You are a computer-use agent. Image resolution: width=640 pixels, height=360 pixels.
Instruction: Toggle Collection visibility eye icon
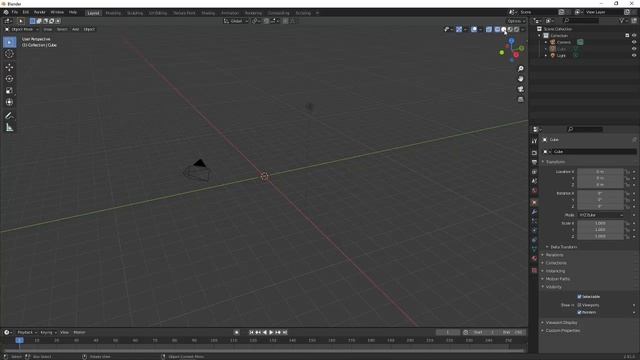[634, 36]
